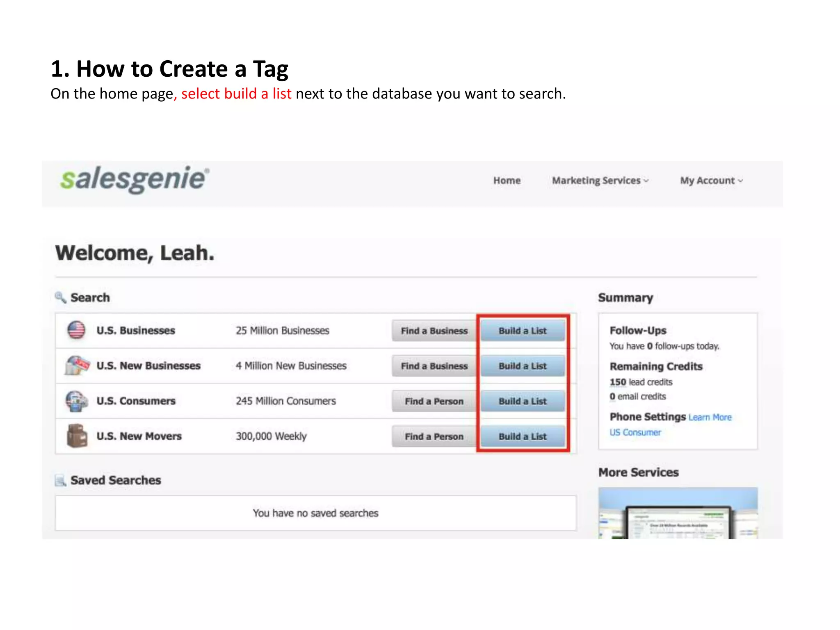Click the U.S. New Businesses icon
Viewport: 840px width, 630px height.
click(x=77, y=365)
